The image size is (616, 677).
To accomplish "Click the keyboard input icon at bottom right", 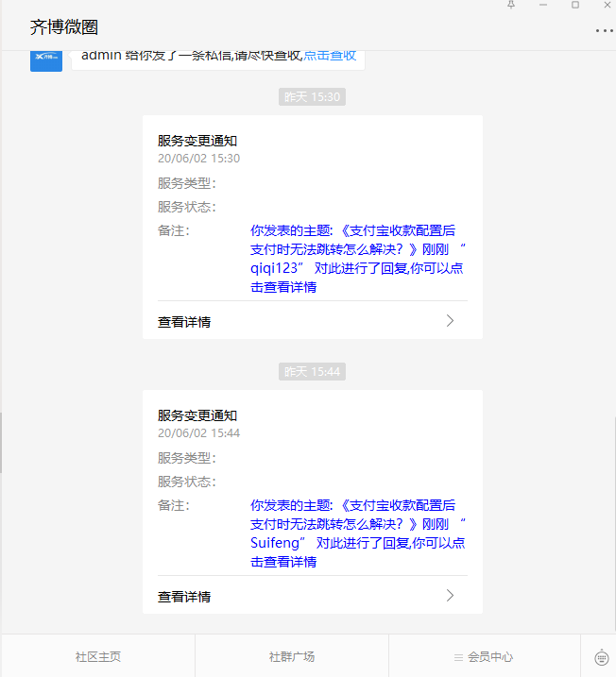I will coord(602,657).
